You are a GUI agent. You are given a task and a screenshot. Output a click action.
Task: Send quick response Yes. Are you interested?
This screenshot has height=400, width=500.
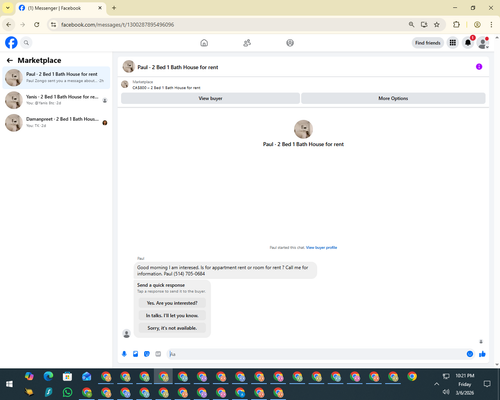(172, 303)
